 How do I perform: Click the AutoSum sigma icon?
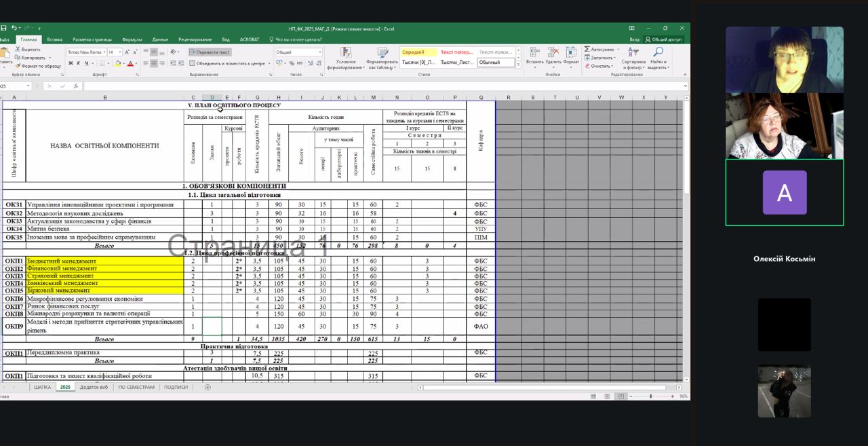click(x=587, y=50)
